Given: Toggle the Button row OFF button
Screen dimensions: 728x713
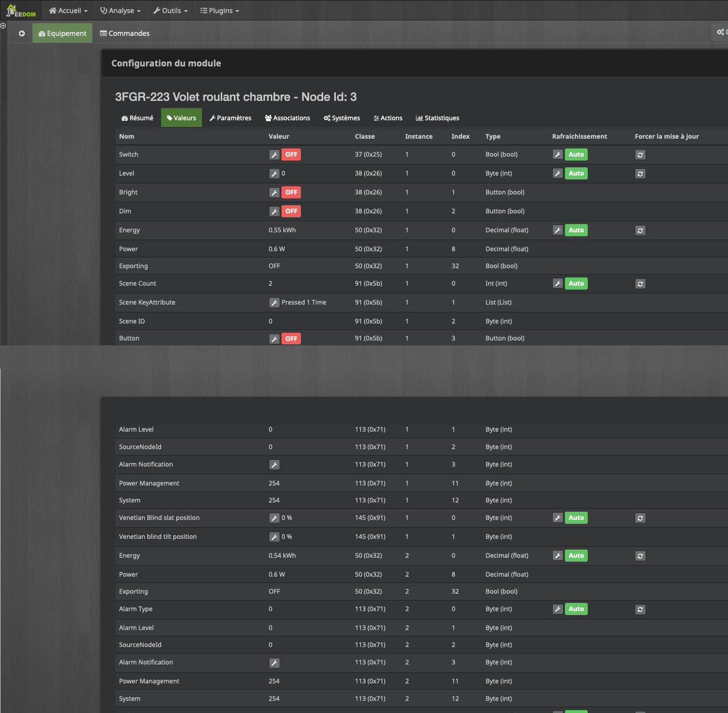Looking at the screenshot, I should (x=291, y=339).
